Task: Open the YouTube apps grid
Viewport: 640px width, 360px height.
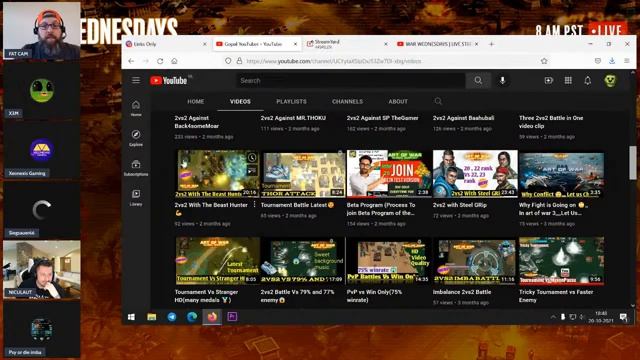Action: click(x=568, y=80)
